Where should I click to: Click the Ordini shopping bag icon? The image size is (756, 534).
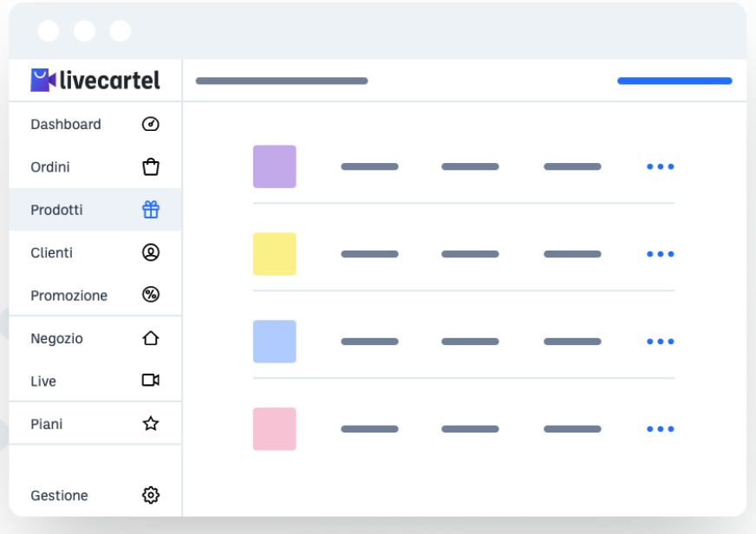tap(151, 166)
